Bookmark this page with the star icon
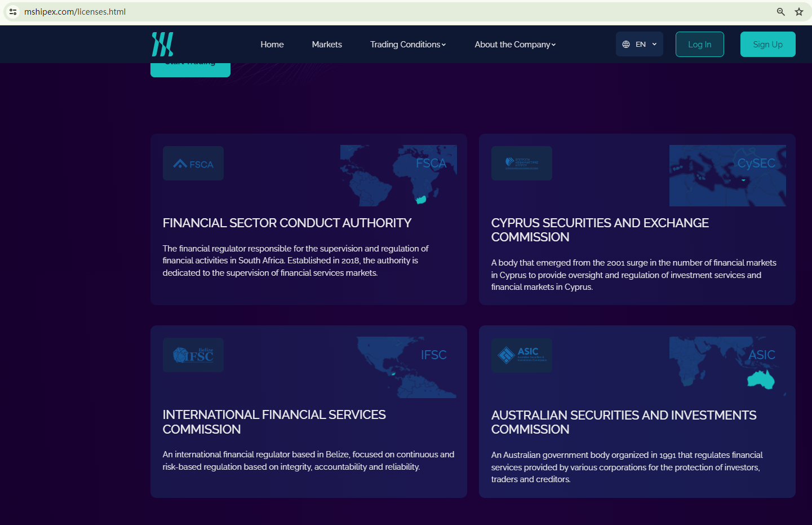Screen dimensions: 812x525 coord(799,12)
